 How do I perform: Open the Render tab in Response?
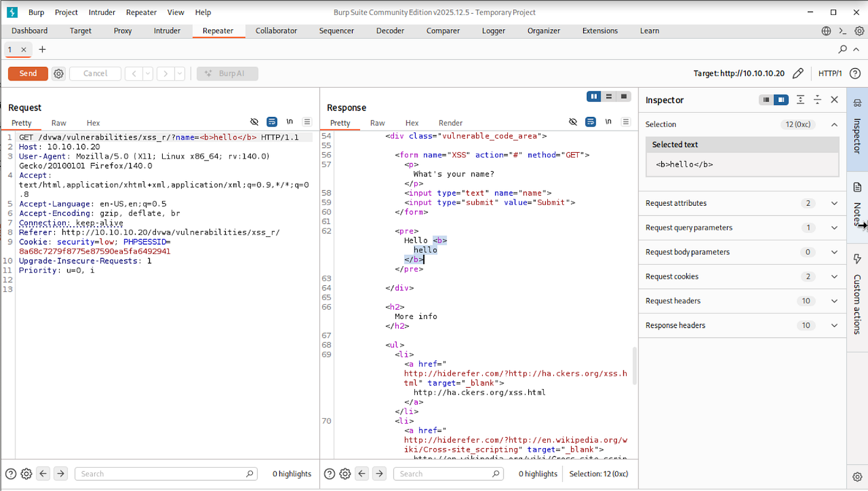point(450,123)
